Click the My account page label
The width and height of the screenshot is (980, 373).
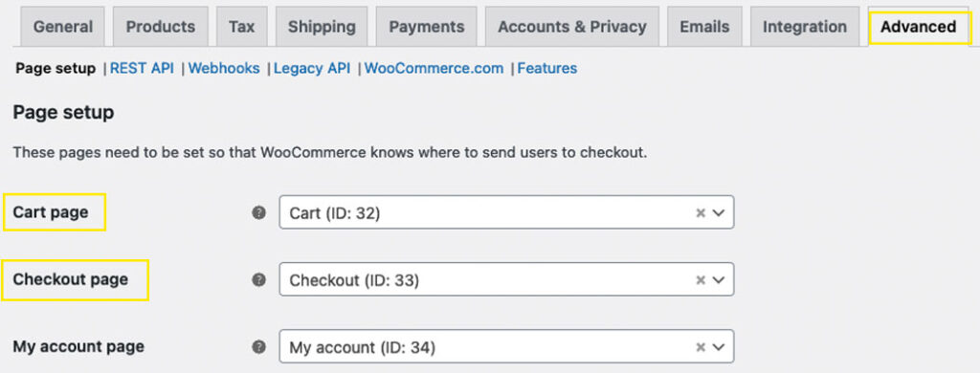coord(78,346)
